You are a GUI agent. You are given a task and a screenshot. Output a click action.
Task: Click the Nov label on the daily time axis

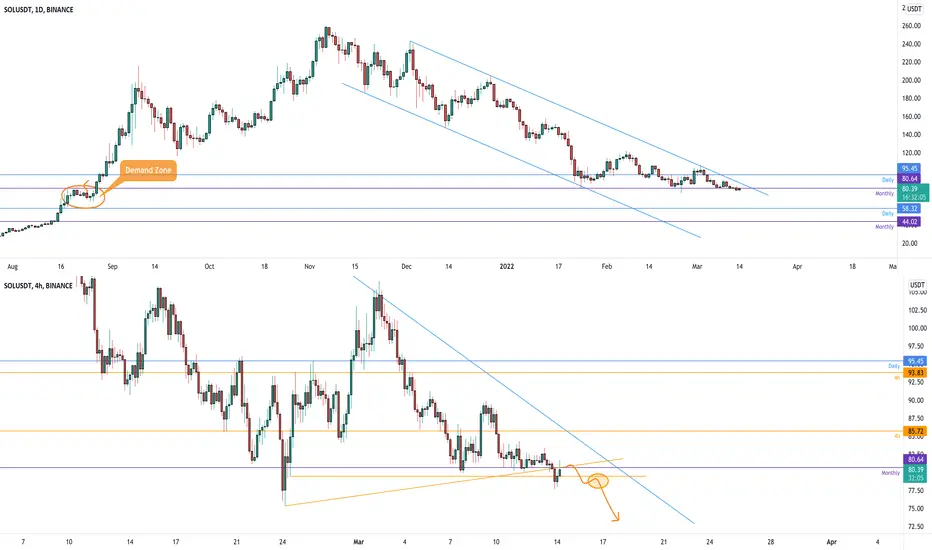click(x=309, y=266)
